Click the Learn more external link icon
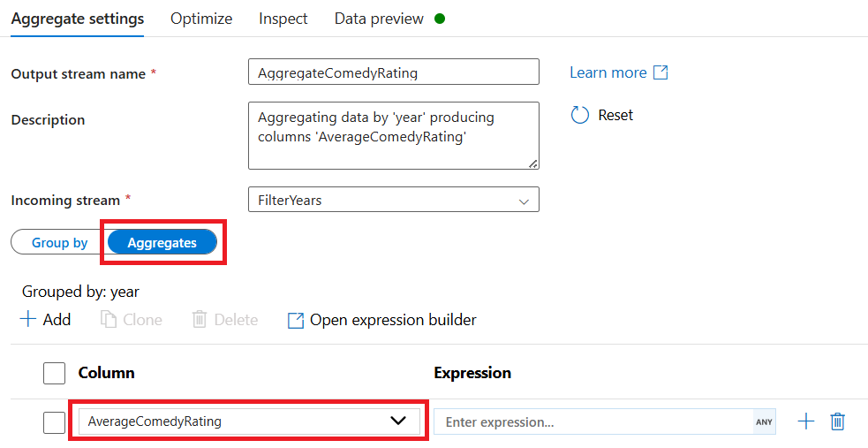Screen dimensions: 868x448 click(660, 72)
